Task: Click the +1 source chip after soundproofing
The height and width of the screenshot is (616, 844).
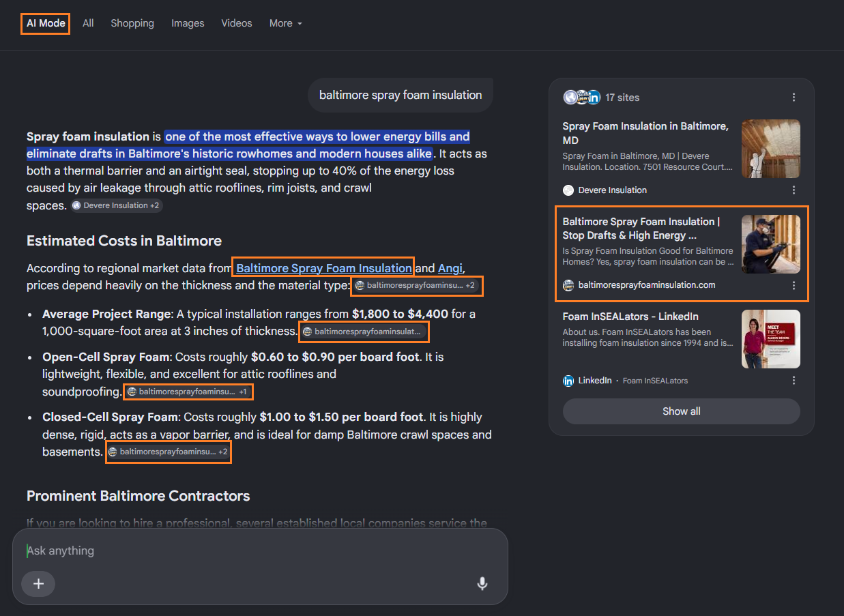Action: (188, 392)
